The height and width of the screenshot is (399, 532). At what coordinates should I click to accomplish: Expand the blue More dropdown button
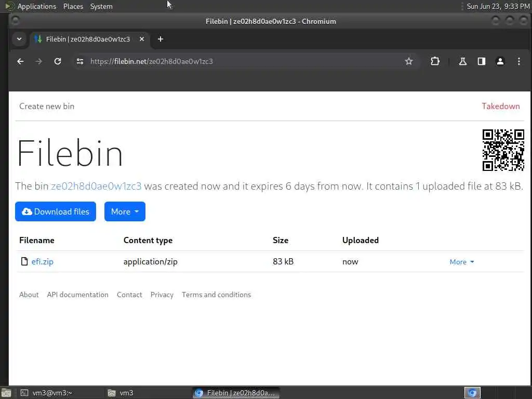point(125,211)
